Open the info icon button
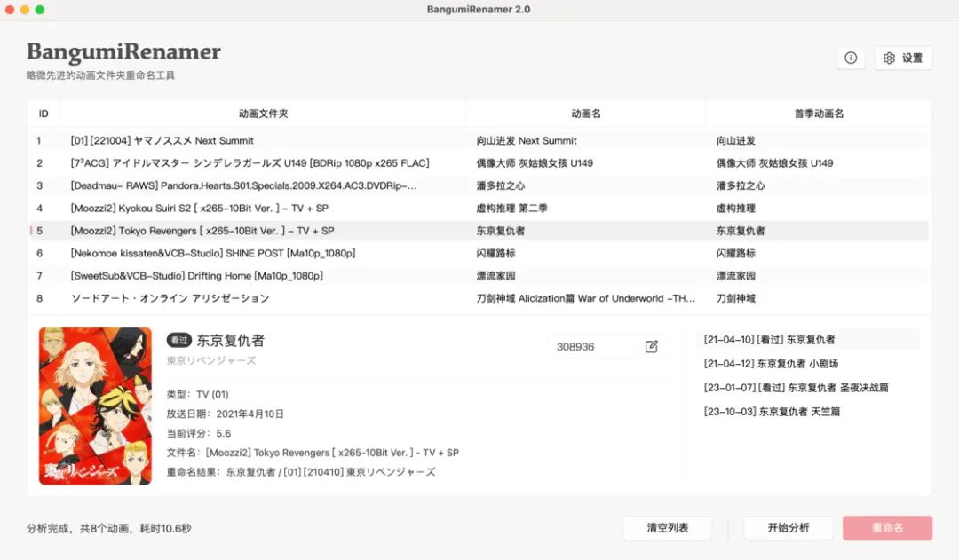This screenshot has width=959, height=560. 851,58
